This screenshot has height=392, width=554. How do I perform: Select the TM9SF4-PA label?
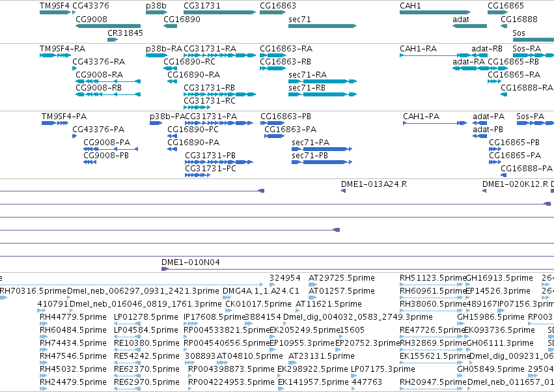(x=64, y=117)
